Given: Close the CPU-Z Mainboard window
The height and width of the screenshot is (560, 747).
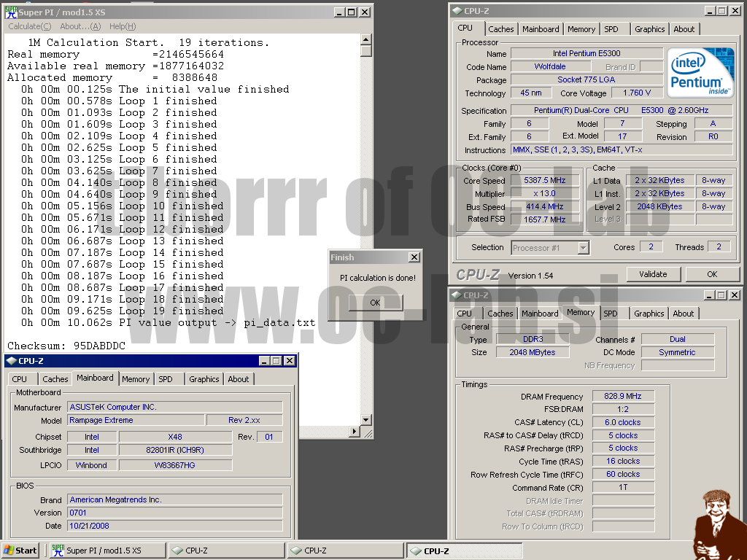Looking at the screenshot, I should point(289,361).
